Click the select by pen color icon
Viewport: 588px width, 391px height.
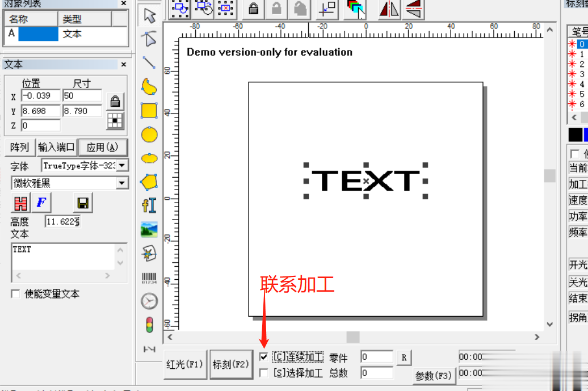coord(356,9)
